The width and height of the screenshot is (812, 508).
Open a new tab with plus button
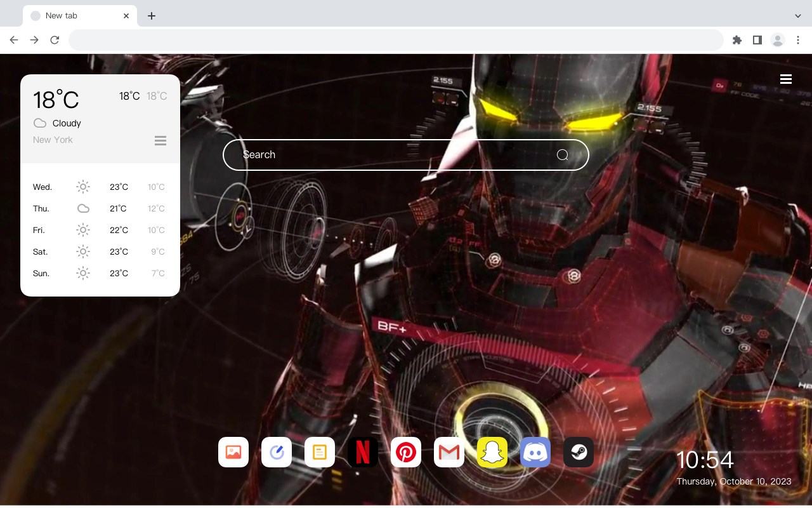coord(151,16)
